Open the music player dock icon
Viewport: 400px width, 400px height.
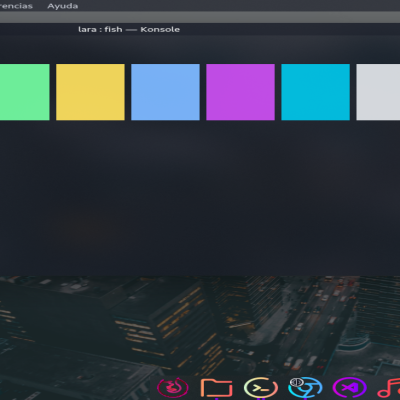coord(389,389)
